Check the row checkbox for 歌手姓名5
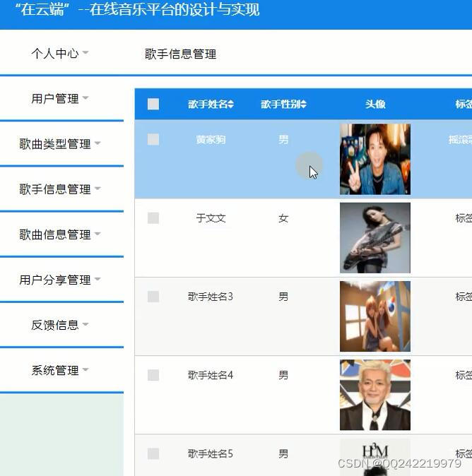The width and height of the screenshot is (472, 476). [153, 454]
